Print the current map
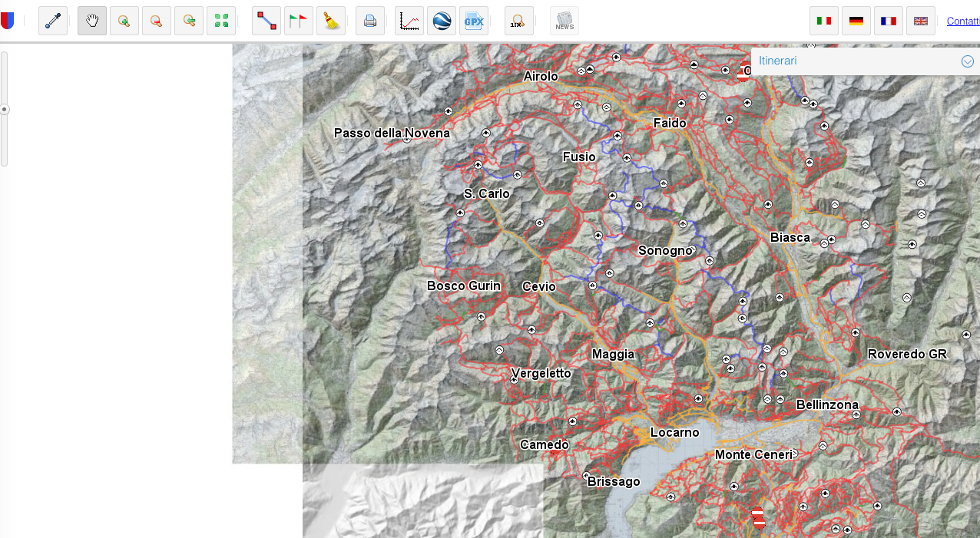This screenshot has width=980, height=538. [370, 21]
